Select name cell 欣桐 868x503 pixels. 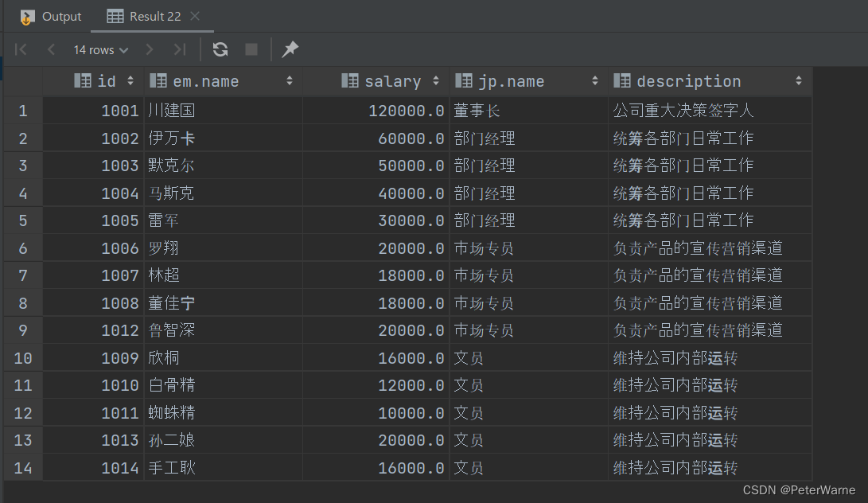point(223,358)
